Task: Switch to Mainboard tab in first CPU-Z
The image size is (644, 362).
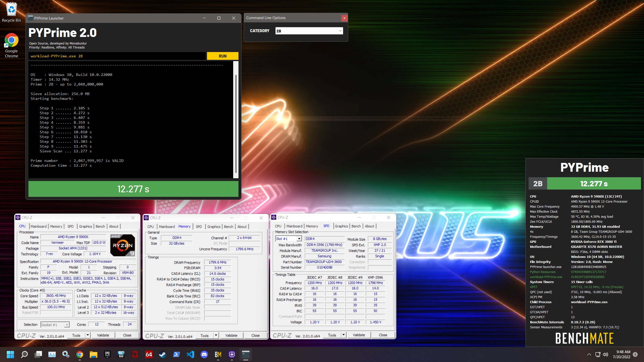Action: (x=38, y=226)
